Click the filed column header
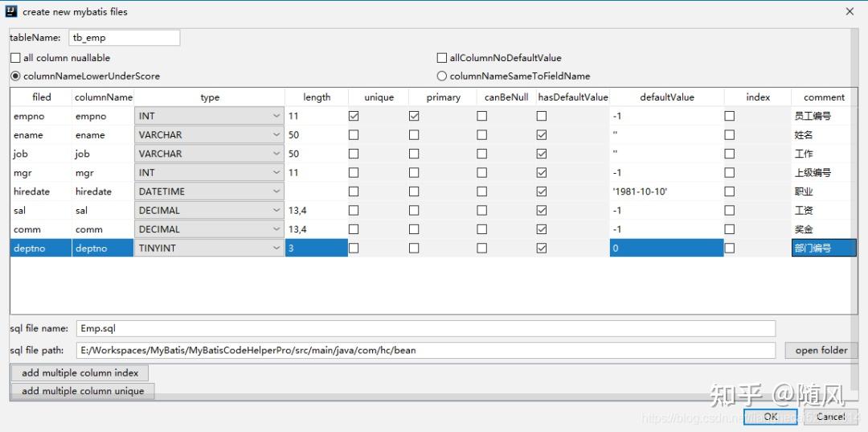The width and height of the screenshot is (868, 432). pos(42,97)
